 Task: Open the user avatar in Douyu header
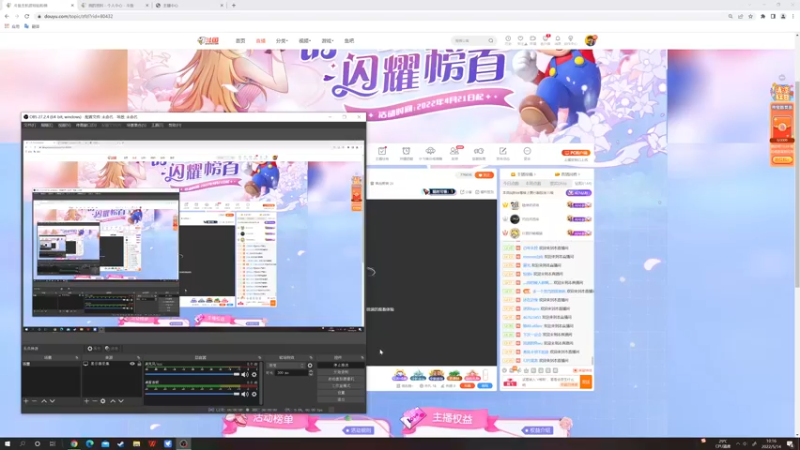(590, 40)
